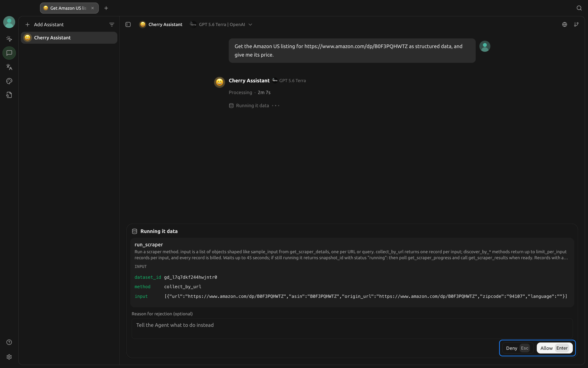Click the Processing 2m 7s status text

coord(249,92)
